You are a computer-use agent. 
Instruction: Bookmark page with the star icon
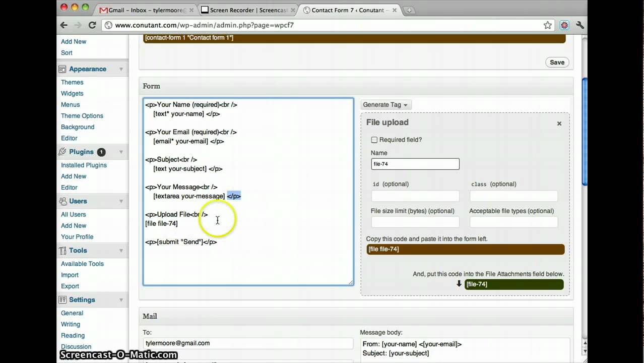[x=548, y=25]
